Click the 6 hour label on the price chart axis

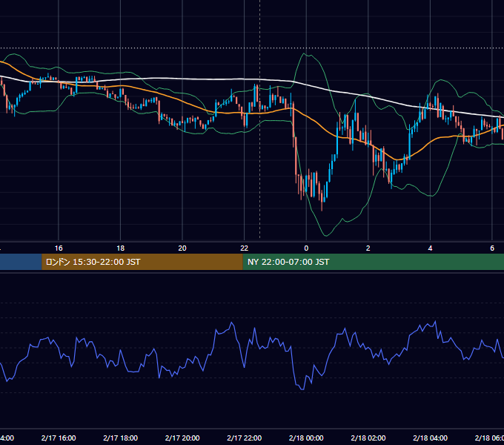[492, 248]
